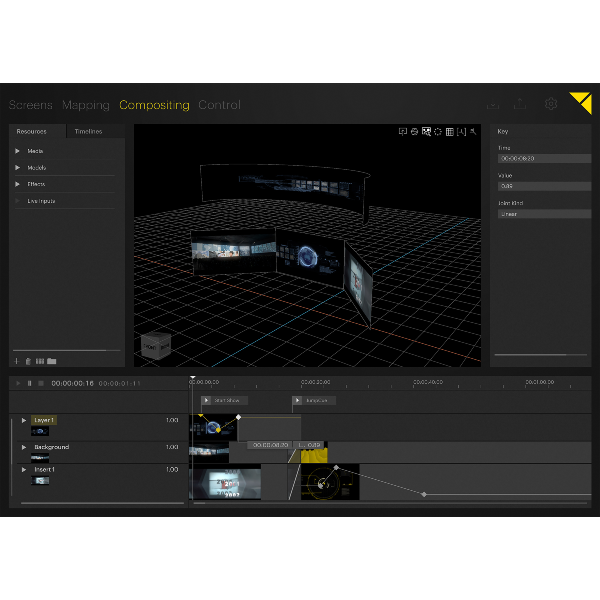This screenshot has width=600, height=600.
Task: Expand the Layer 1 track
Action: [24, 420]
